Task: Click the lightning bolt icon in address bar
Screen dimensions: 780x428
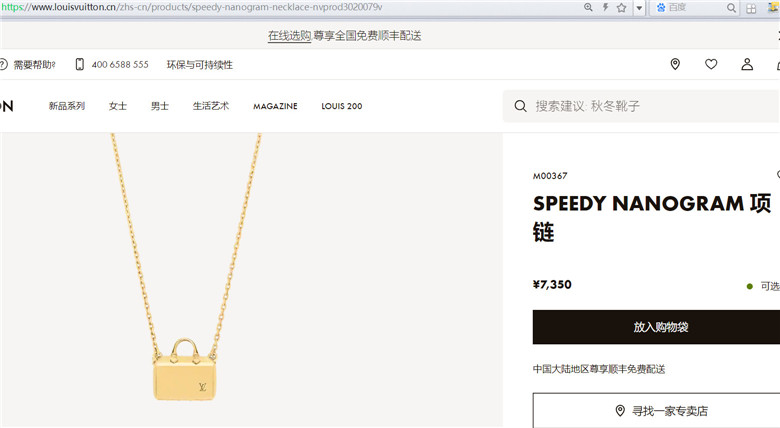Action: pos(605,7)
